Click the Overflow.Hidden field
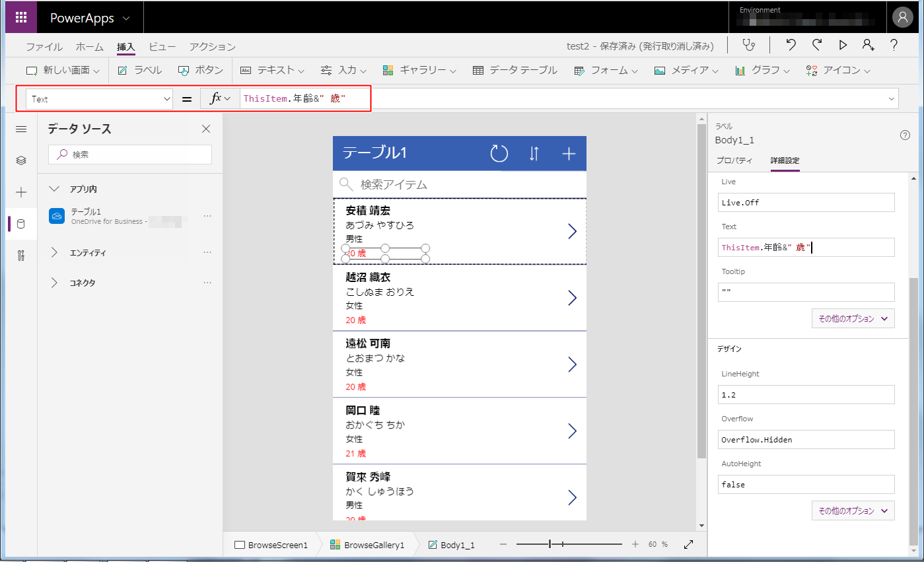The width and height of the screenshot is (924, 562). (806, 439)
